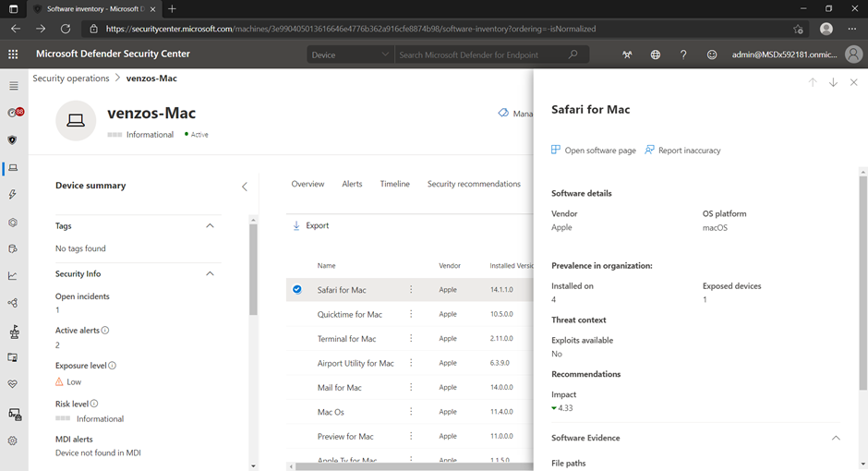
Task: Click the Mac Os version 11.4.0.0 cell
Action: (501, 411)
